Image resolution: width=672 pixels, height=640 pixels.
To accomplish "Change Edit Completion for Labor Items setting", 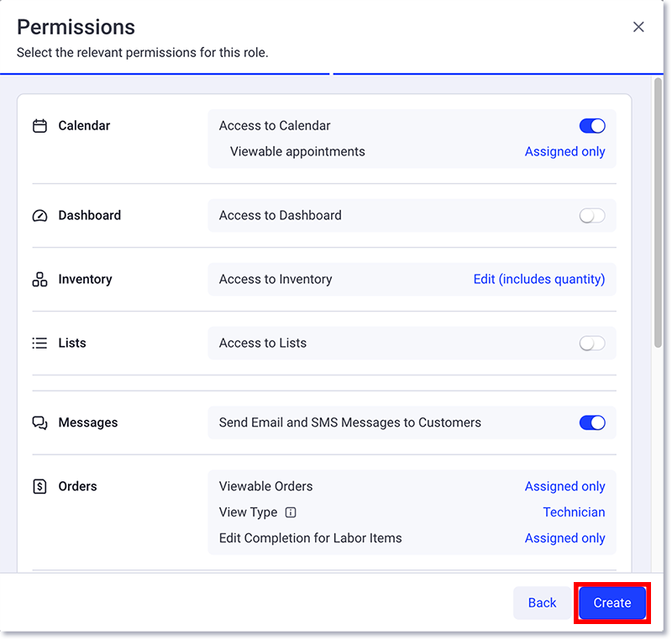I will pyautogui.click(x=564, y=538).
